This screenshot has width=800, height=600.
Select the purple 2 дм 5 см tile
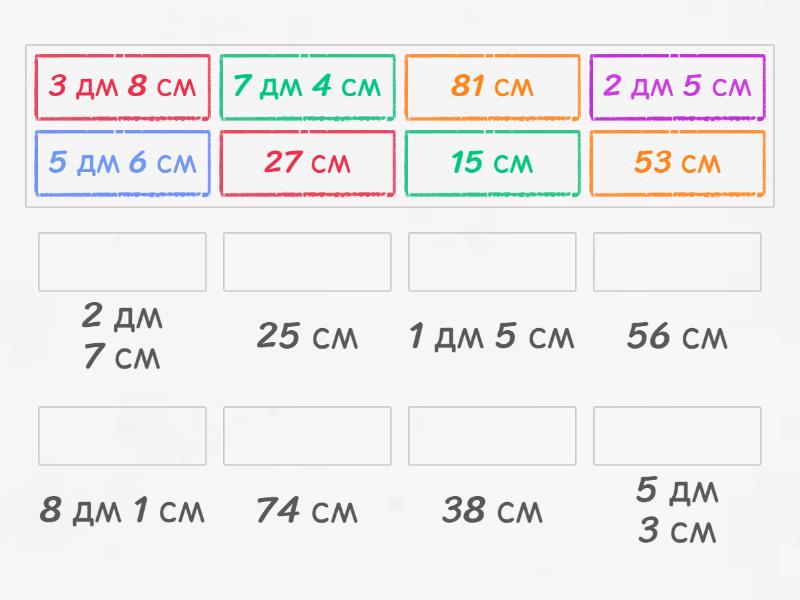click(677, 87)
